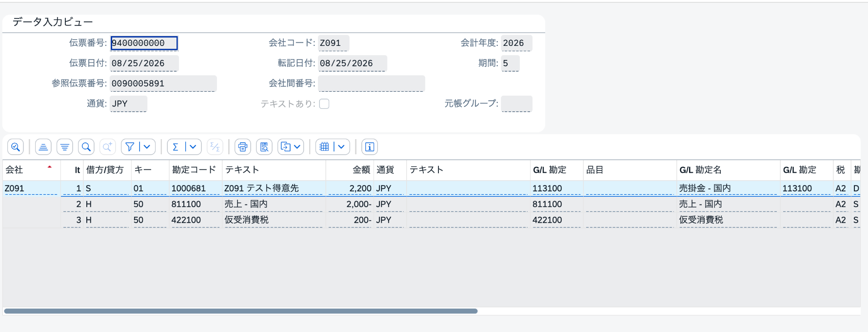Select account code 1000681 cell
This screenshot has width=868, height=332.
point(195,188)
